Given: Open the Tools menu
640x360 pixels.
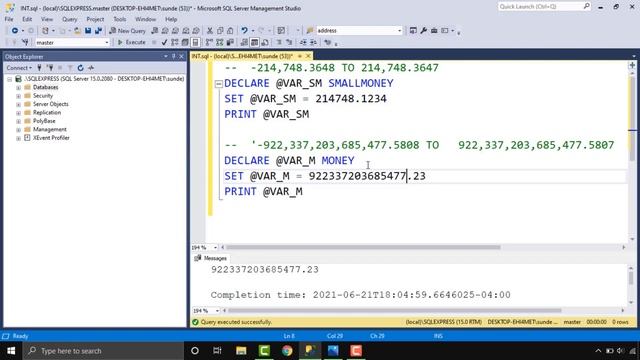Looking at the screenshot, I should point(120,19).
